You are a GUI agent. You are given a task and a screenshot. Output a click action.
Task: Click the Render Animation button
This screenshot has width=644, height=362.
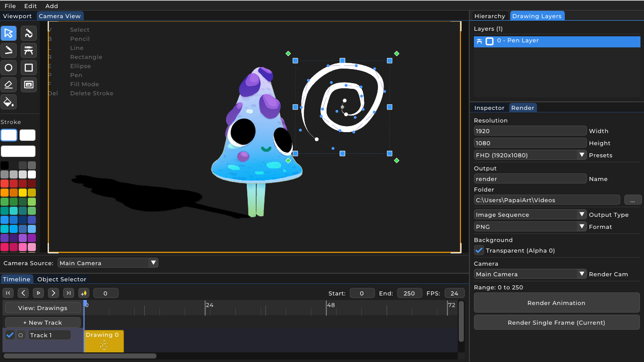click(556, 303)
